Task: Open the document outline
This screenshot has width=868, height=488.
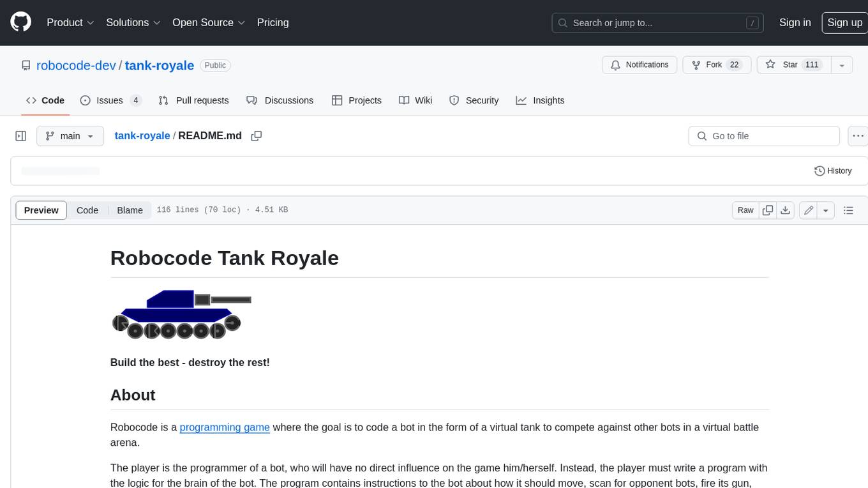Action: coord(848,210)
